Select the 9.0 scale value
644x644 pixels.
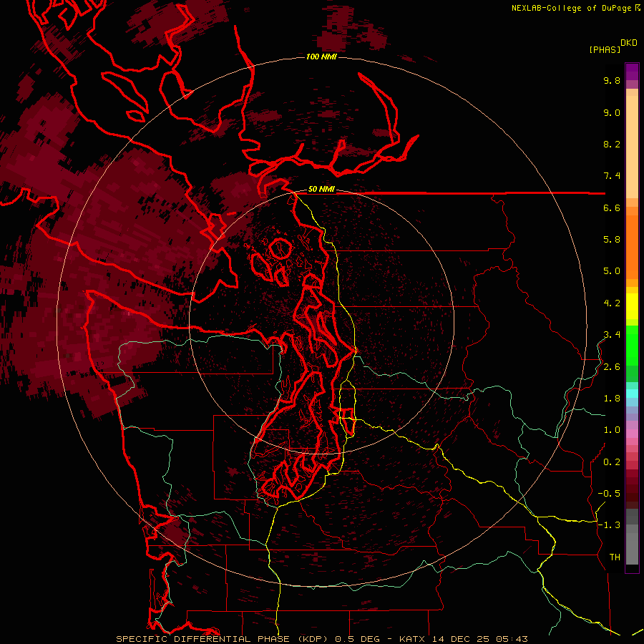coord(612,112)
